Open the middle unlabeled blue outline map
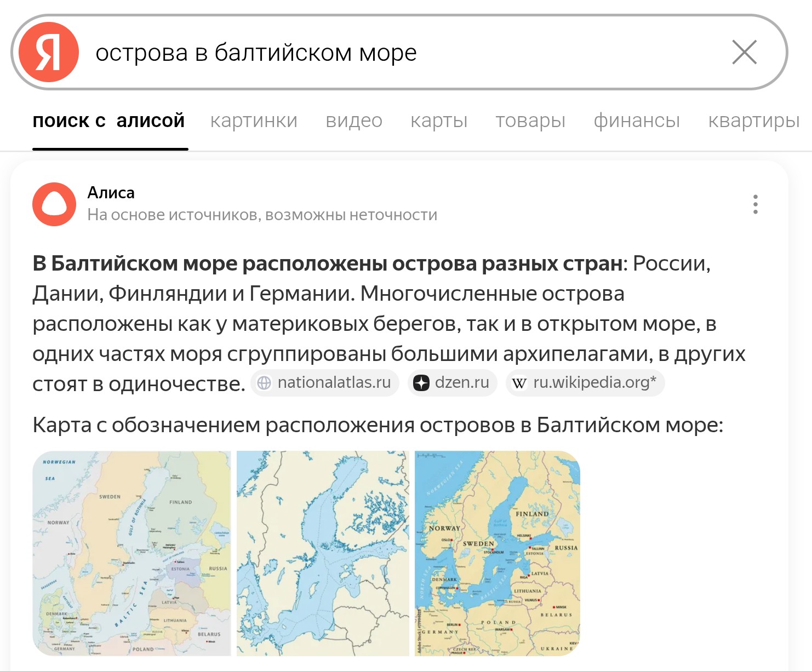 pos(323,553)
